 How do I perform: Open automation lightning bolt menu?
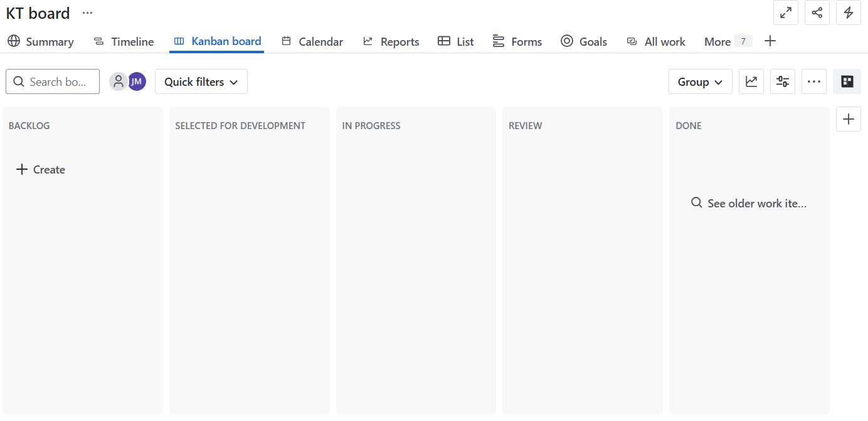[848, 13]
